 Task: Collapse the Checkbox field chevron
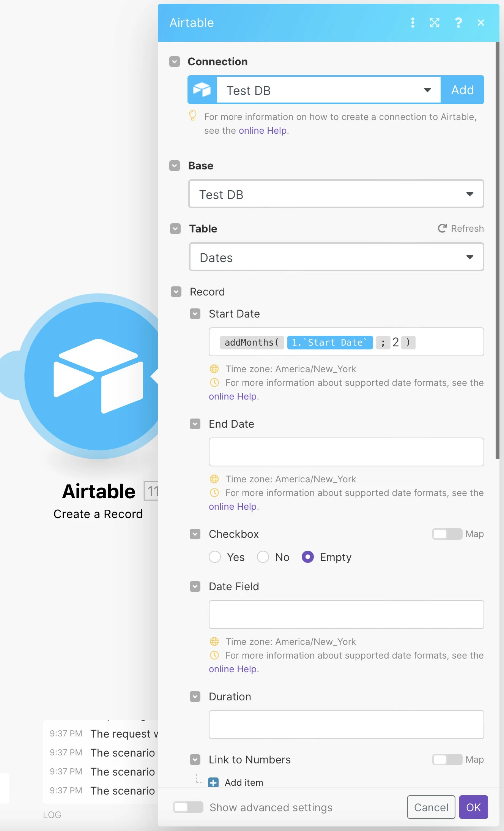click(195, 534)
